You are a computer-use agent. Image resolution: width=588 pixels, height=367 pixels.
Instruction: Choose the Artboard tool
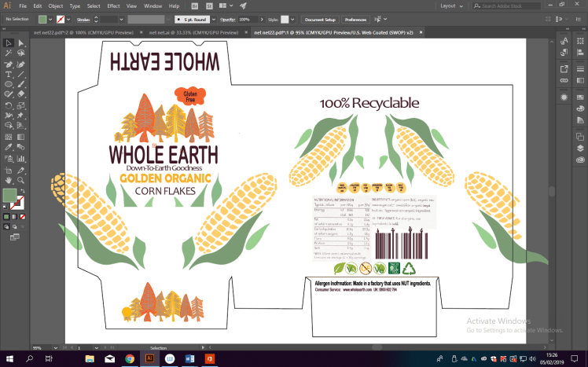point(8,171)
